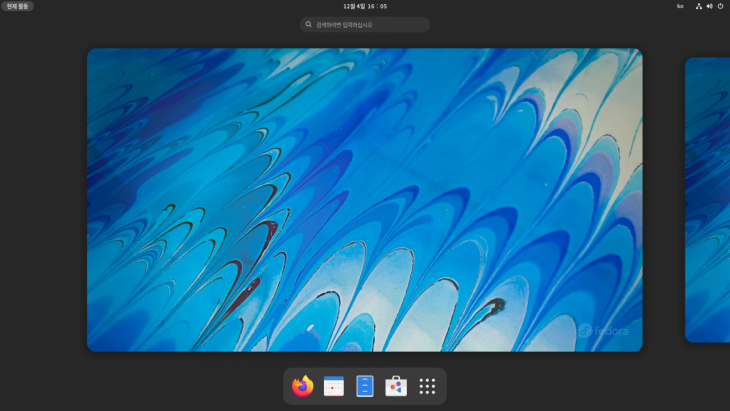Click empty dark area left of workspace preview
730x411 pixels.
tap(43, 200)
